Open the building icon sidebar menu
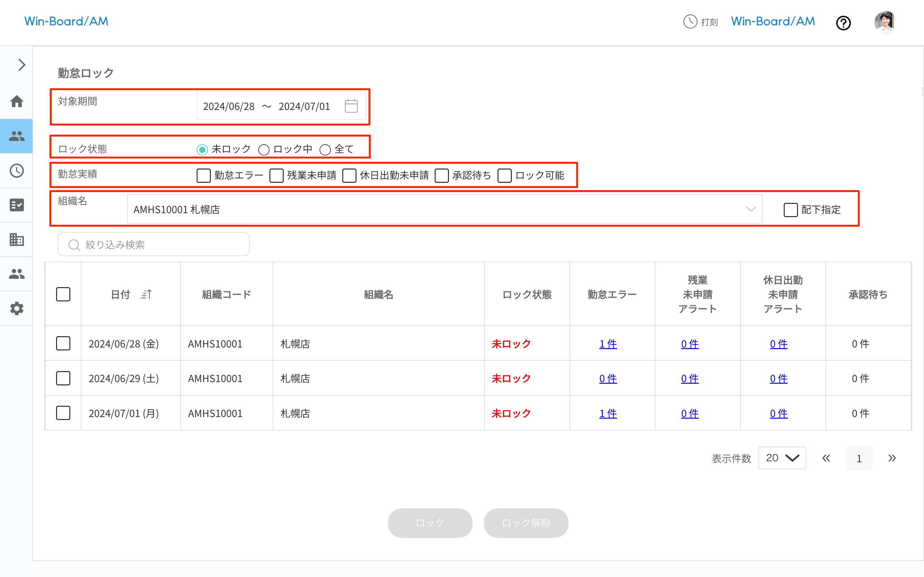 (17, 240)
